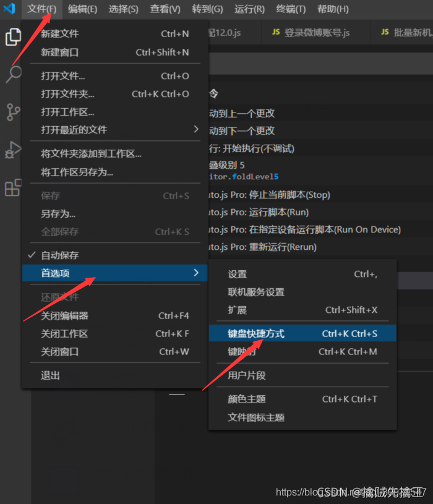Choose 新建文件 menu entry

[x=114, y=33]
